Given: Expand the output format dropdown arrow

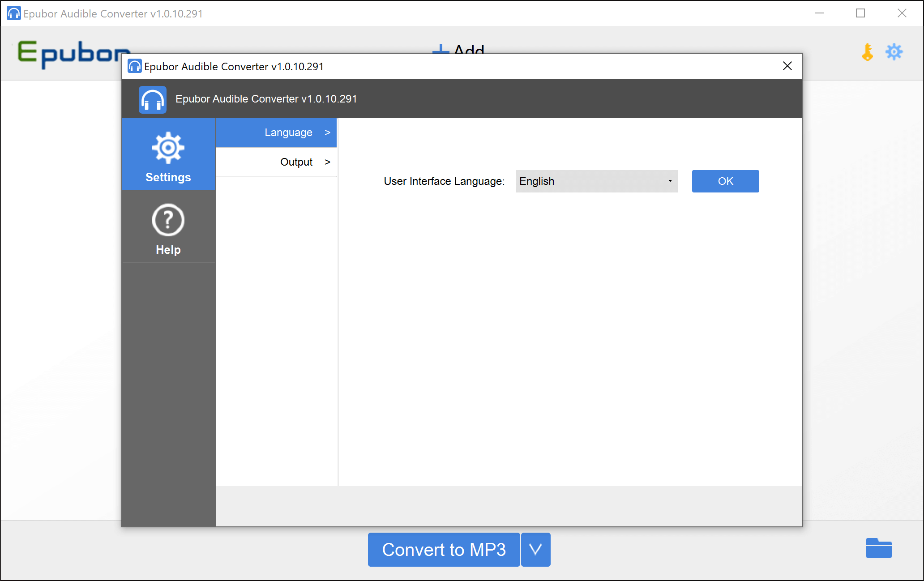Looking at the screenshot, I should pyautogui.click(x=536, y=550).
